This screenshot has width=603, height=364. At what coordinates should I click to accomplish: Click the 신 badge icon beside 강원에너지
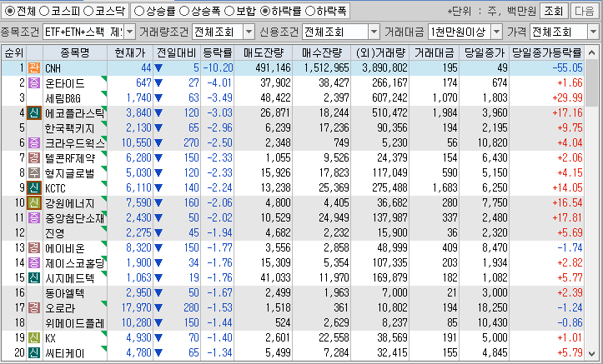click(x=34, y=202)
